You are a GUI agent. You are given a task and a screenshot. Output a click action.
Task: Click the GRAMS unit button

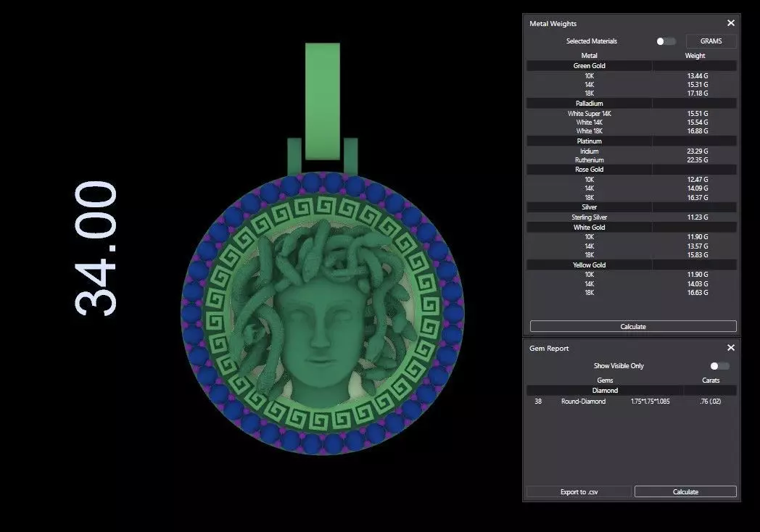tap(711, 41)
